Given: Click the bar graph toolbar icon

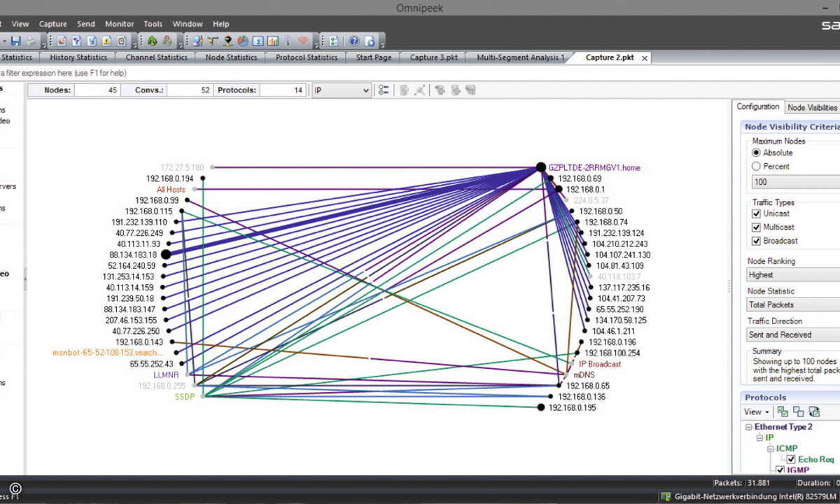Looking at the screenshot, I should click(273, 41).
